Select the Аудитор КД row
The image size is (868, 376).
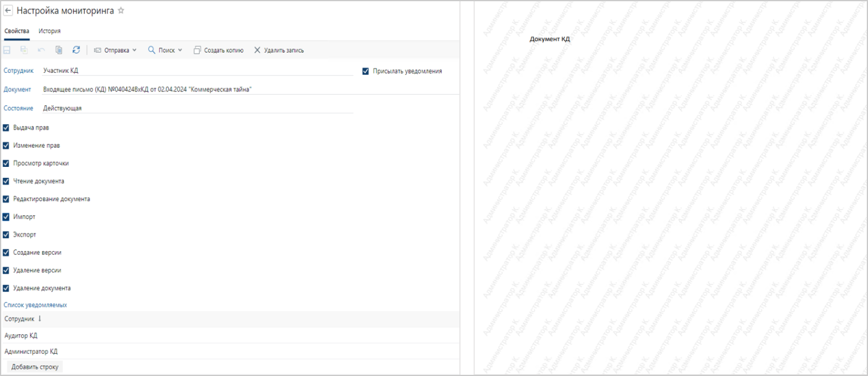[x=230, y=336]
